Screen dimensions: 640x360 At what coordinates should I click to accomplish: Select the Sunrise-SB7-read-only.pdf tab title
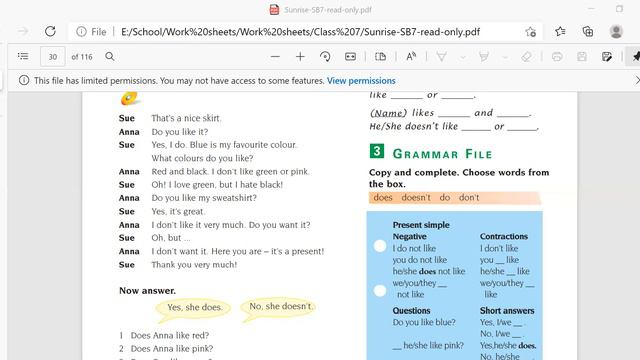click(x=327, y=10)
